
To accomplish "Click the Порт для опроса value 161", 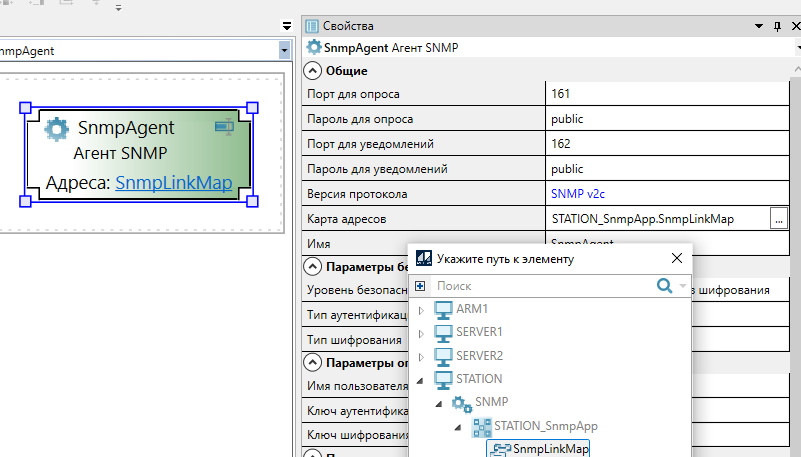I will (x=560, y=94).
